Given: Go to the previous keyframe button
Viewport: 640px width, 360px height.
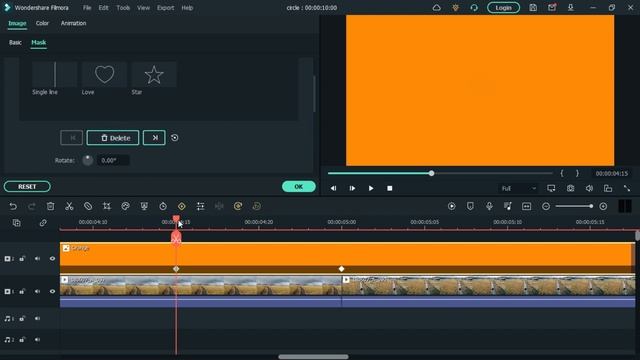Looking at the screenshot, I should point(71,138).
